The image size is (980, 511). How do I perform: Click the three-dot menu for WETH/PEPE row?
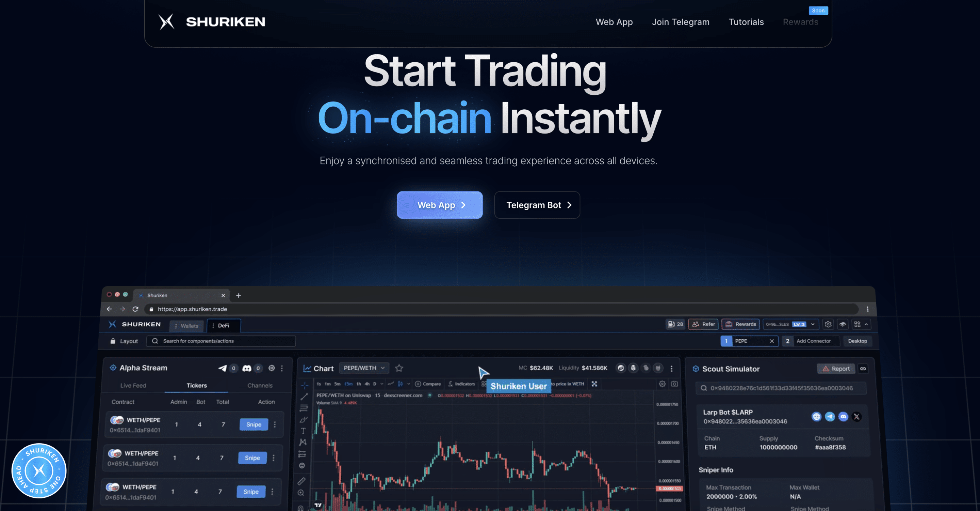[275, 424]
